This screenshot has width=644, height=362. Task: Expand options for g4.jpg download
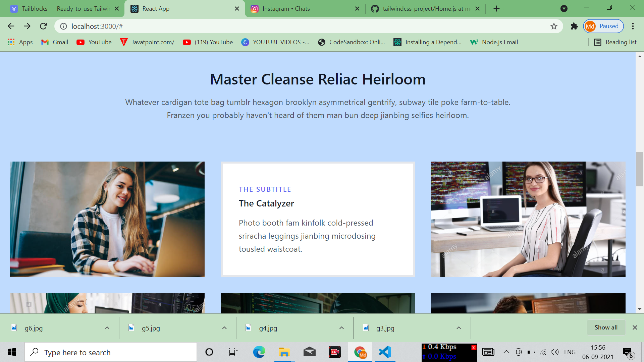341,328
